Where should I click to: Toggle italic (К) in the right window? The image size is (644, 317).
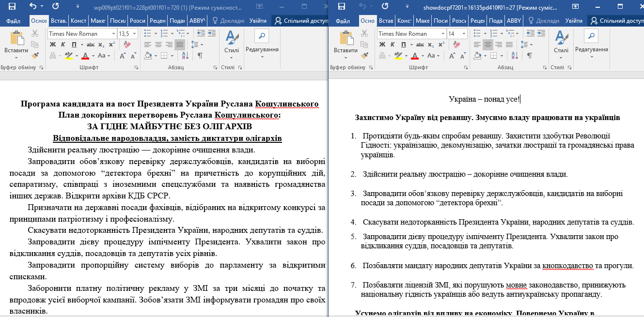(393, 45)
